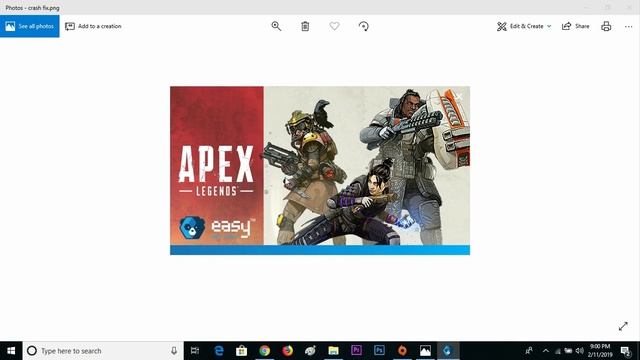Screen dimensions: 640x360
Task: Open Origin from the taskbar
Action: pos(402,351)
